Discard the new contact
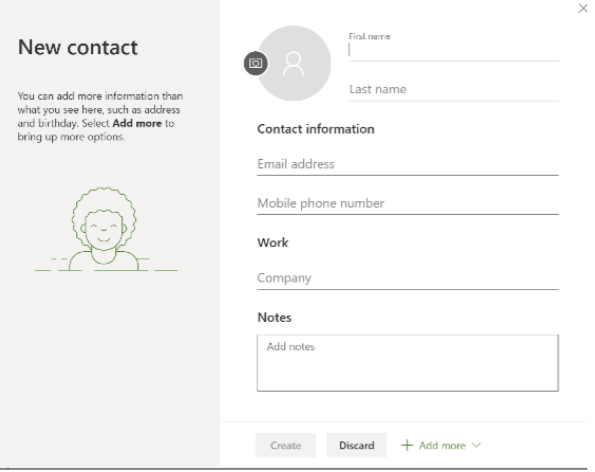 tap(356, 445)
